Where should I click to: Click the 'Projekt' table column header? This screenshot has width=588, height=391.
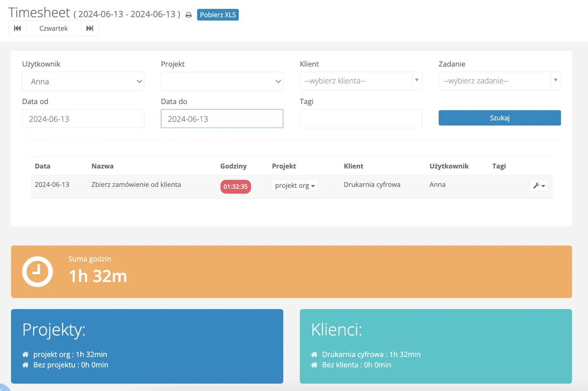[284, 166]
